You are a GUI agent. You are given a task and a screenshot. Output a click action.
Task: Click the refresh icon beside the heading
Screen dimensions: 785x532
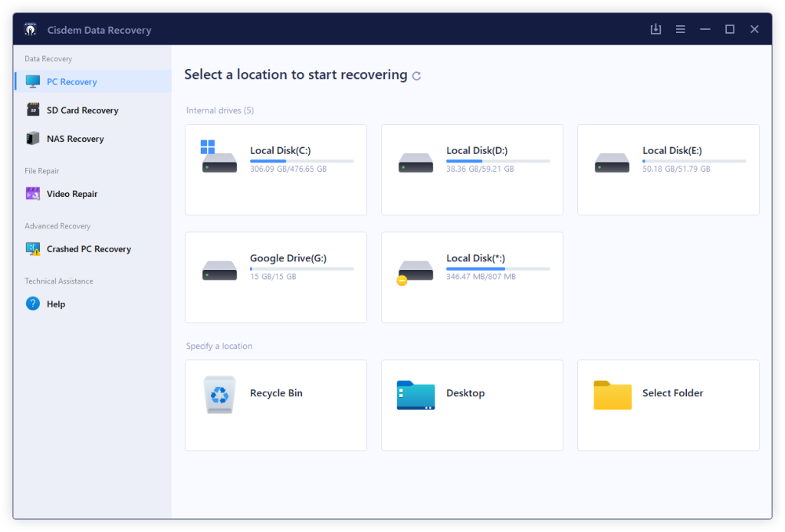416,76
